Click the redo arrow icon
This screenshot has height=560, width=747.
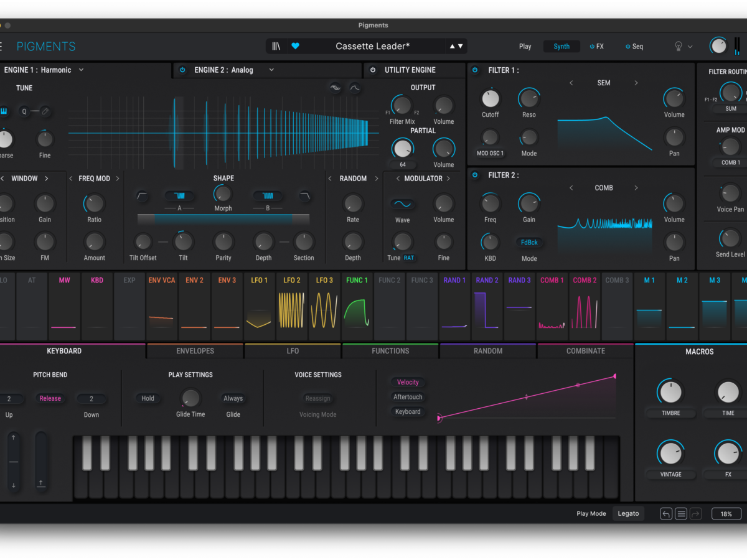click(696, 514)
